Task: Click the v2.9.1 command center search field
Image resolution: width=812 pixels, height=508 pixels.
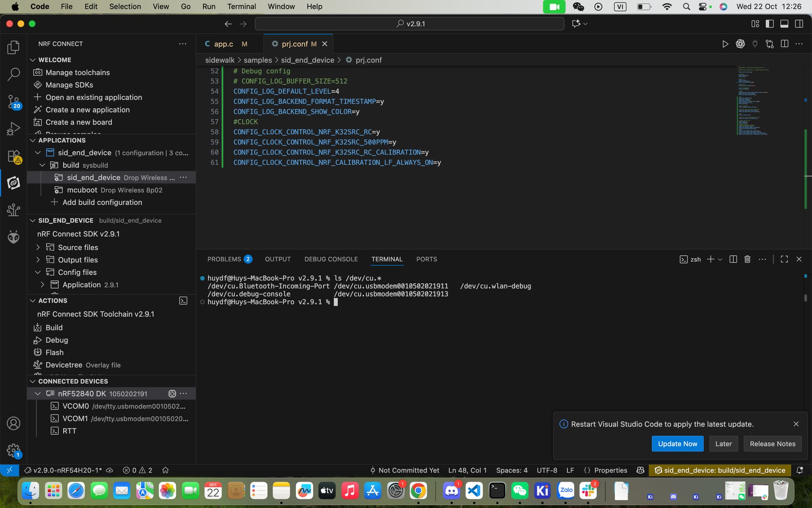Action: [409, 24]
